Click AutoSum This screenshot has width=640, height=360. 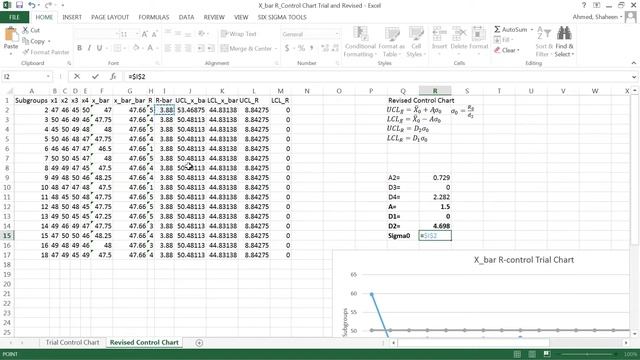click(510, 29)
